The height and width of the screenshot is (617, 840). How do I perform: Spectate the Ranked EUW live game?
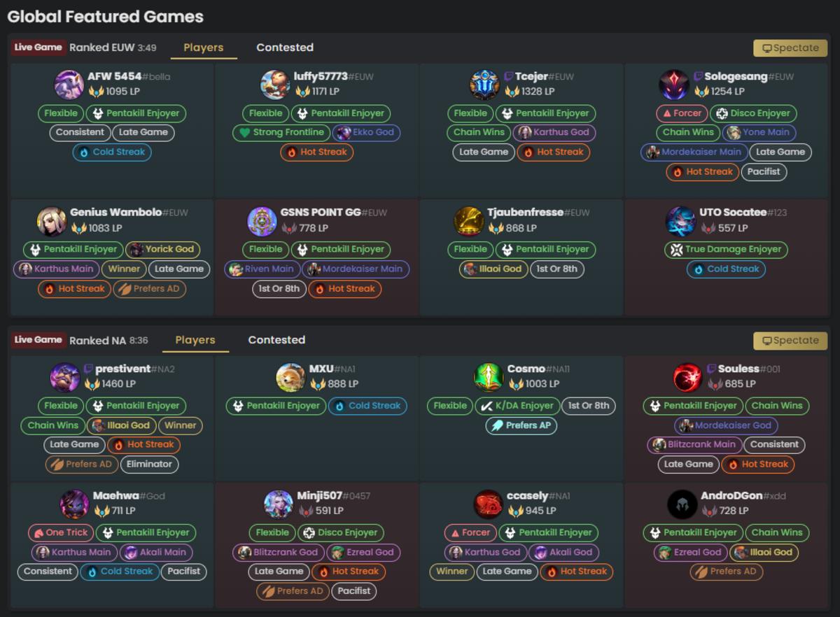click(x=790, y=48)
